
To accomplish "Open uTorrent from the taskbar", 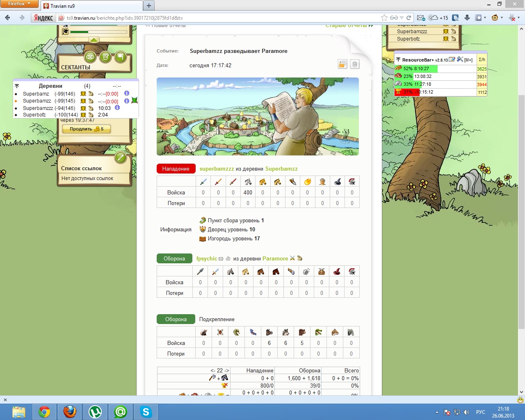I will (x=95, y=412).
